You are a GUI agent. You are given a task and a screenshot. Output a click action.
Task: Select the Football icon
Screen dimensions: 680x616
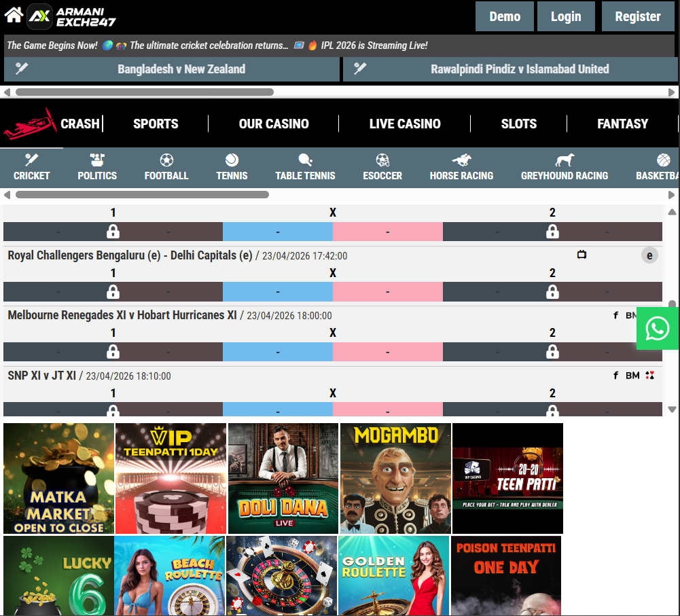[x=166, y=160]
